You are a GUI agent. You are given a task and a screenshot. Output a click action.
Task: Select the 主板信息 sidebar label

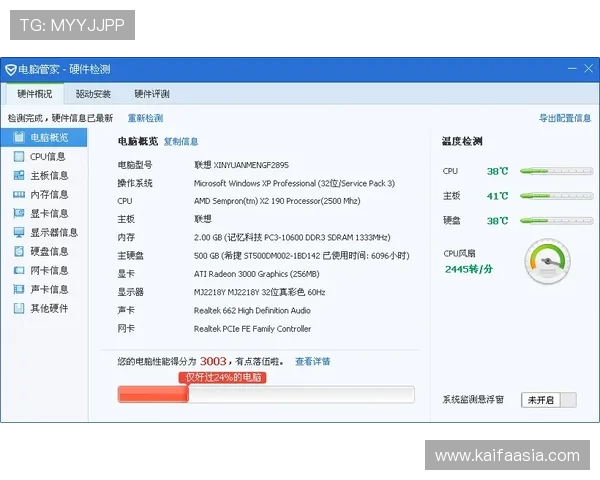pyautogui.click(x=49, y=175)
